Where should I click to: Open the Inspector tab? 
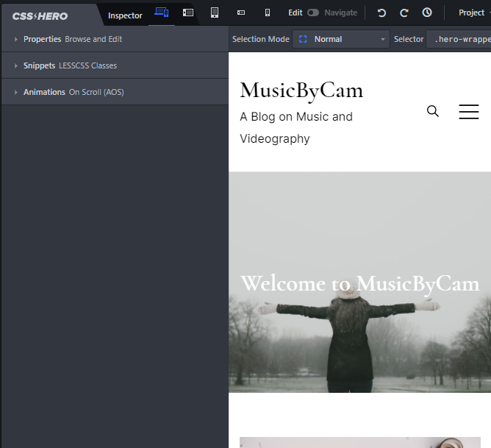pos(125,15)
